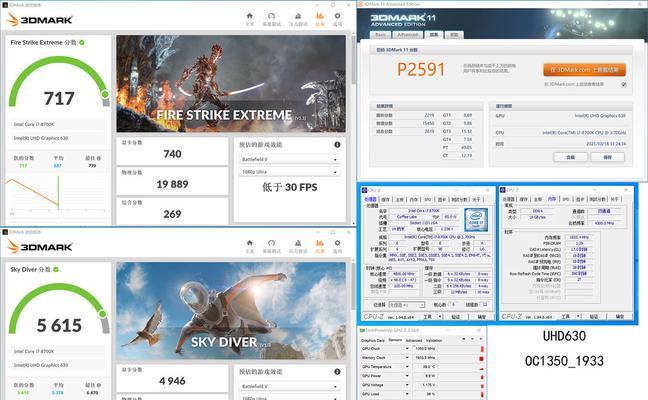Image resolution: width=648 pixels, height=400 pixels.
Task: Select the SPD tab in left CPU-Z window
Action: click(428, 200)
